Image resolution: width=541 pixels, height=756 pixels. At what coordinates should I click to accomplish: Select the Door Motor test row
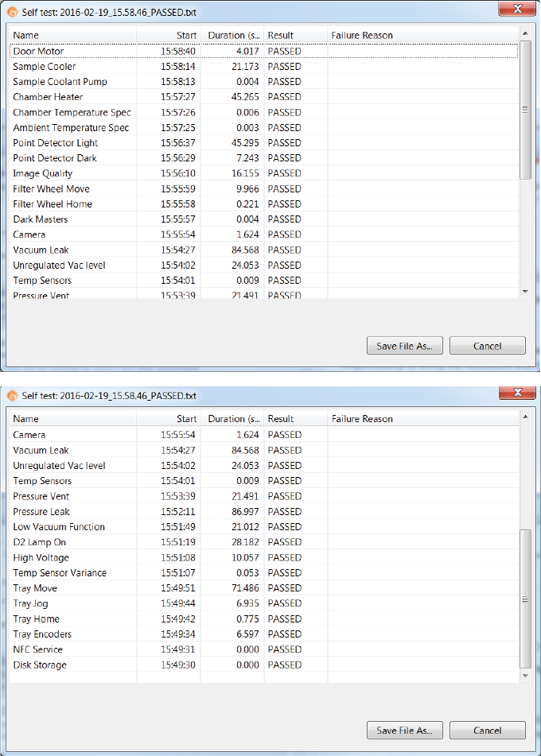point(263,51)
